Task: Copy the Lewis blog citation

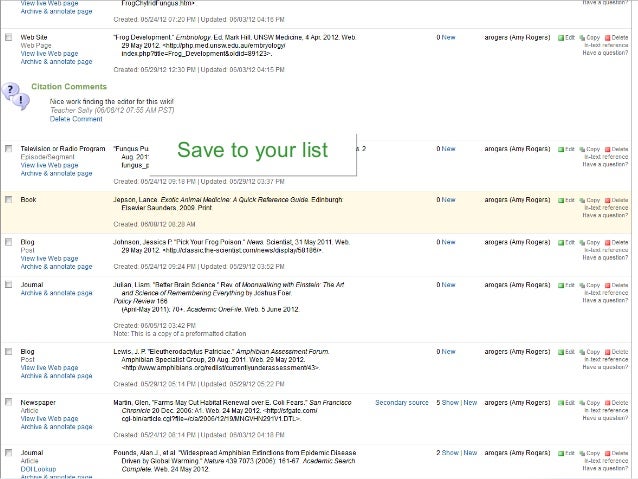Action: pos(590,352)
